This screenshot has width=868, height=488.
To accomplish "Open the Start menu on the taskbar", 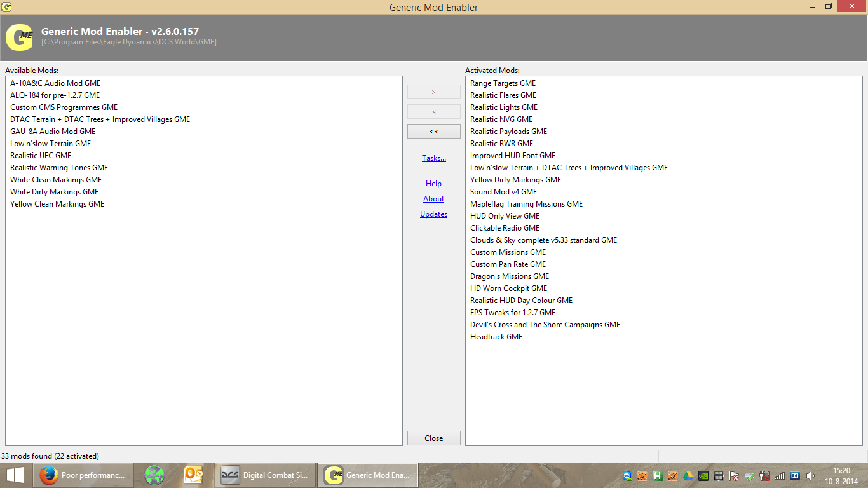I will click(x=15, y=475).
